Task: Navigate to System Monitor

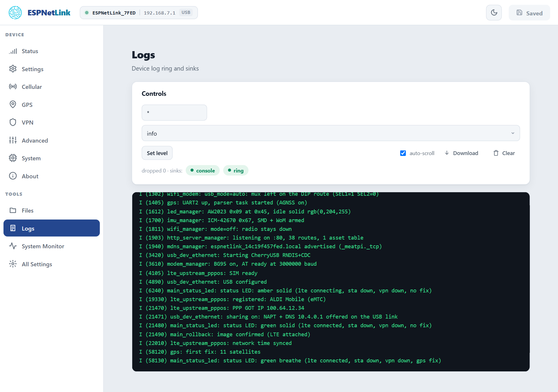Action: coord(52,246)
